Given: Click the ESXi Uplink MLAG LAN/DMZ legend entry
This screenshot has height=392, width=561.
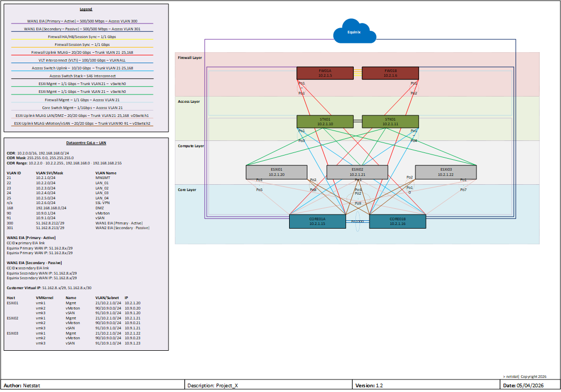Looking at the screenshot, I should pos(82,116).
